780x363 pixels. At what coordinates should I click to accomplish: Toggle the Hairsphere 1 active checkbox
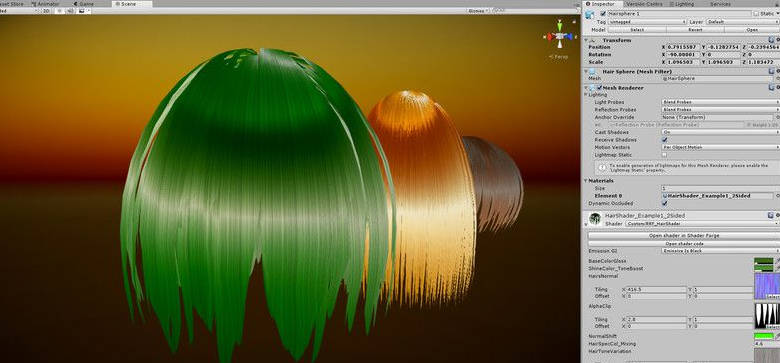point(603,14)
